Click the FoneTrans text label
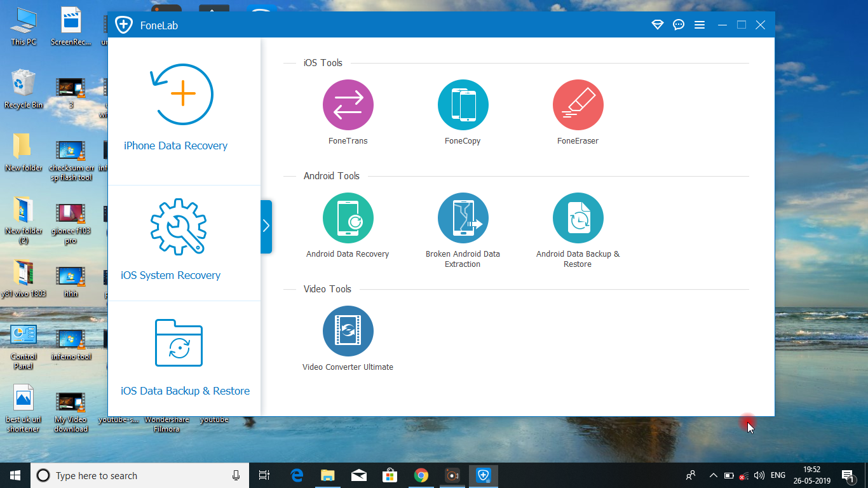This screenshot has width=868, height=488. [x=348, y=141]
